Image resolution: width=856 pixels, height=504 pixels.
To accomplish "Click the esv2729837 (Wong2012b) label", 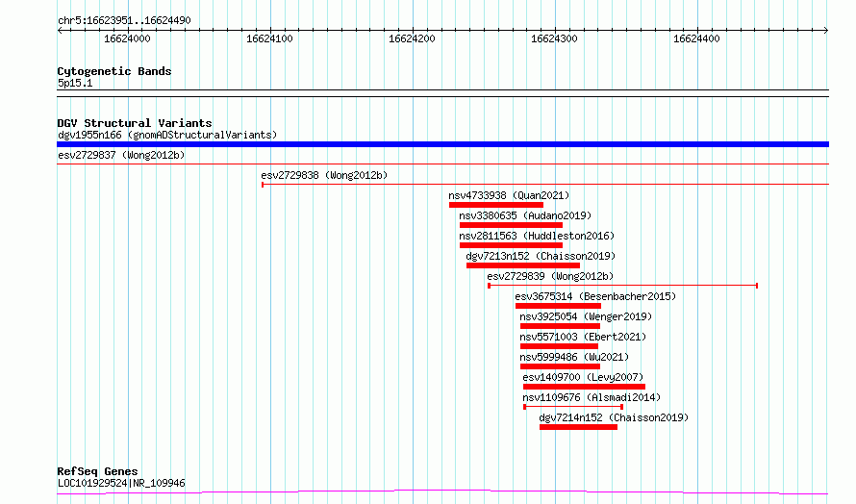I will point(121,155).
